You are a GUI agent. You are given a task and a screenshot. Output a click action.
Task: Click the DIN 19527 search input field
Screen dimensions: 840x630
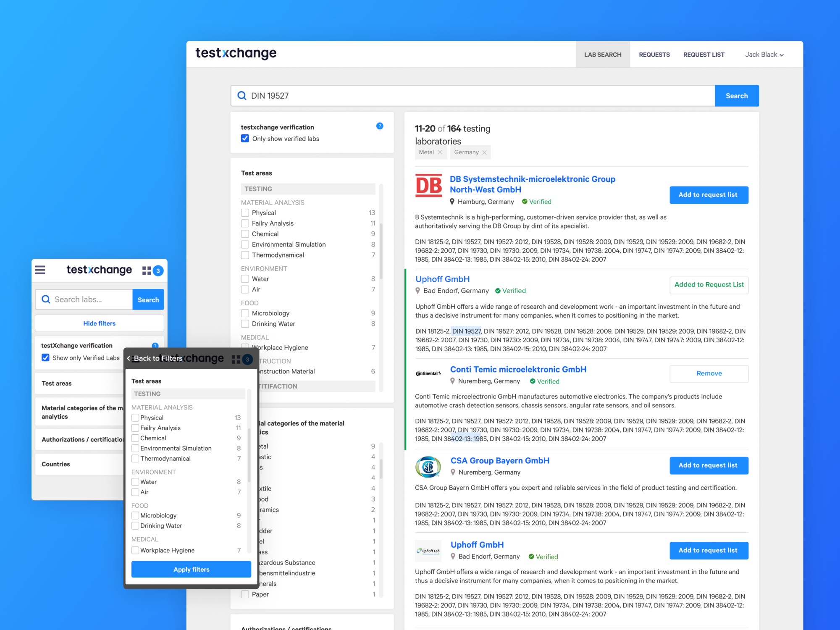(473, 96)
